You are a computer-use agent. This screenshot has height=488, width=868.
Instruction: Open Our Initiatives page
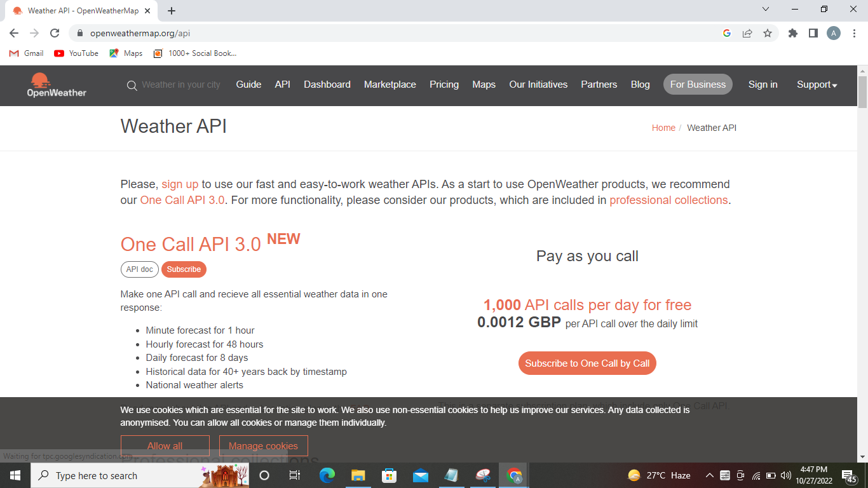coord(538,85)
